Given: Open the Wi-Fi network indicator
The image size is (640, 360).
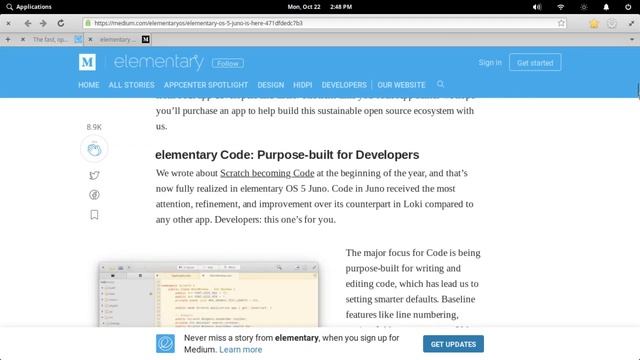Looking at the screenshot, I should pyautogui.click(x=560, y=7).
